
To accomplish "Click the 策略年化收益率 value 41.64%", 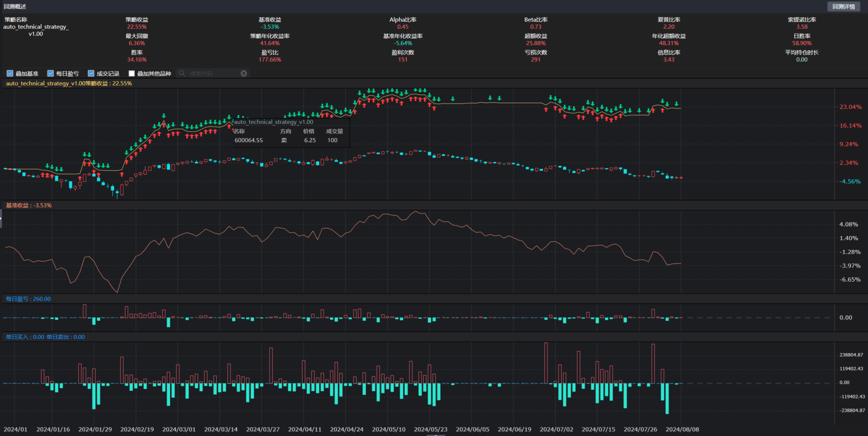I will (270, 43).
